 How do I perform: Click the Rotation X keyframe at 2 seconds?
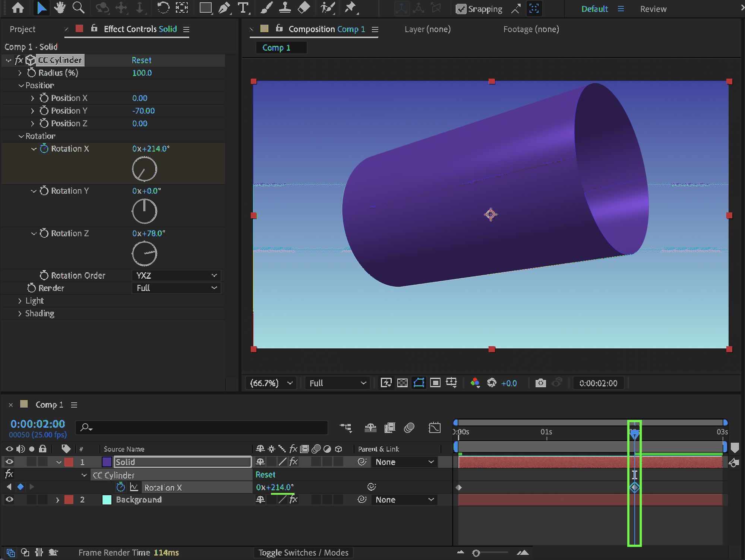634,487
